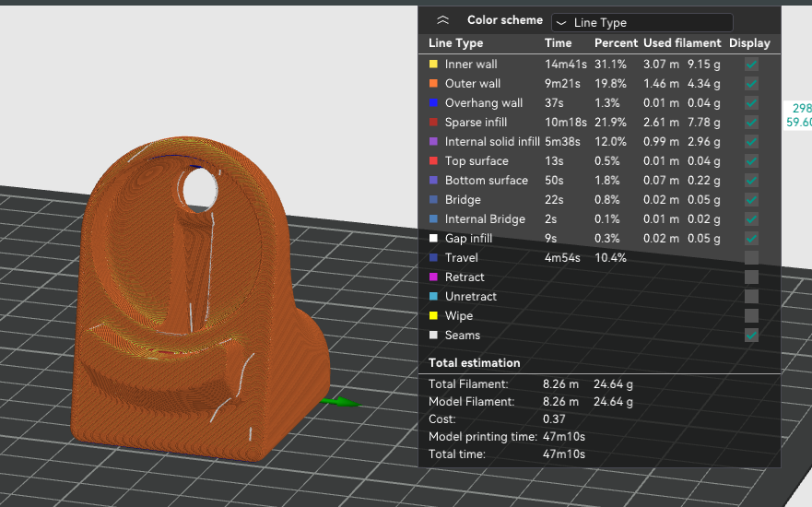This screenshot has width=812, height=507.
Task: Click the Bridge line type label
Action: coord(463,200)
